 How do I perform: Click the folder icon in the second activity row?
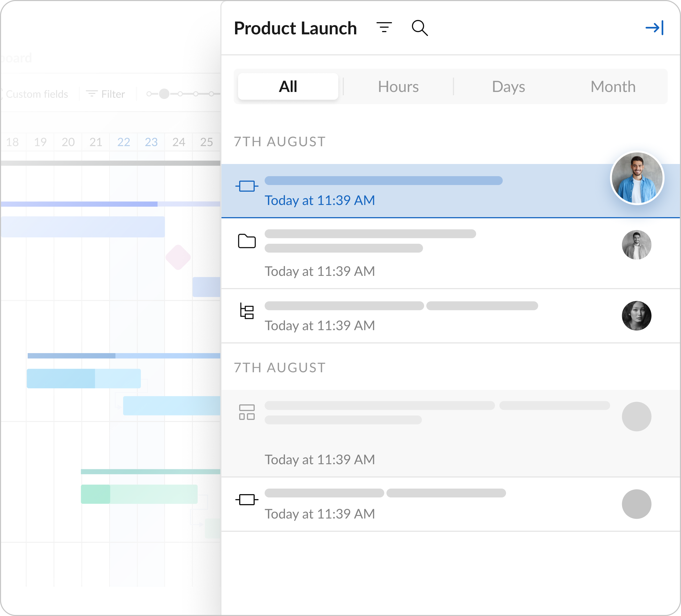(x=247, y=241)
